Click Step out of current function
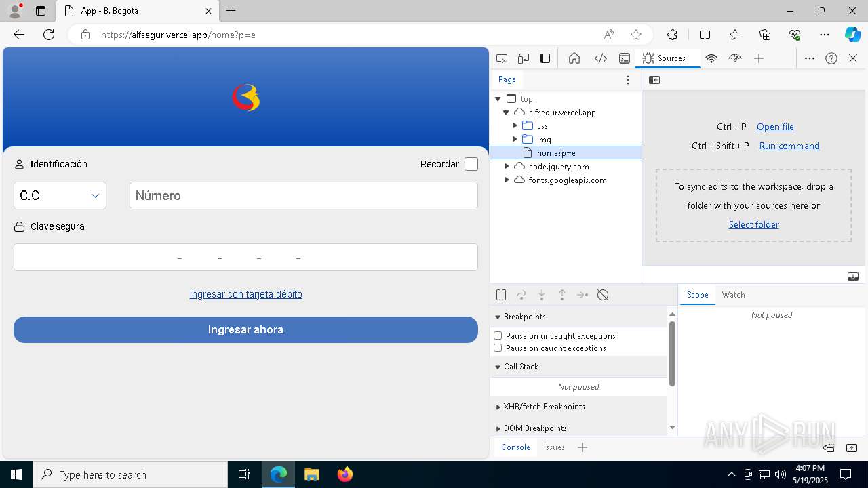The width and height of the screenshot is (868, 488). (562, 295)
